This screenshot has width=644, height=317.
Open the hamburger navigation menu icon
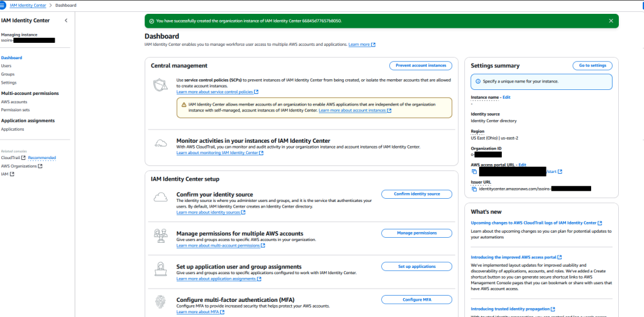coord(3,5)
